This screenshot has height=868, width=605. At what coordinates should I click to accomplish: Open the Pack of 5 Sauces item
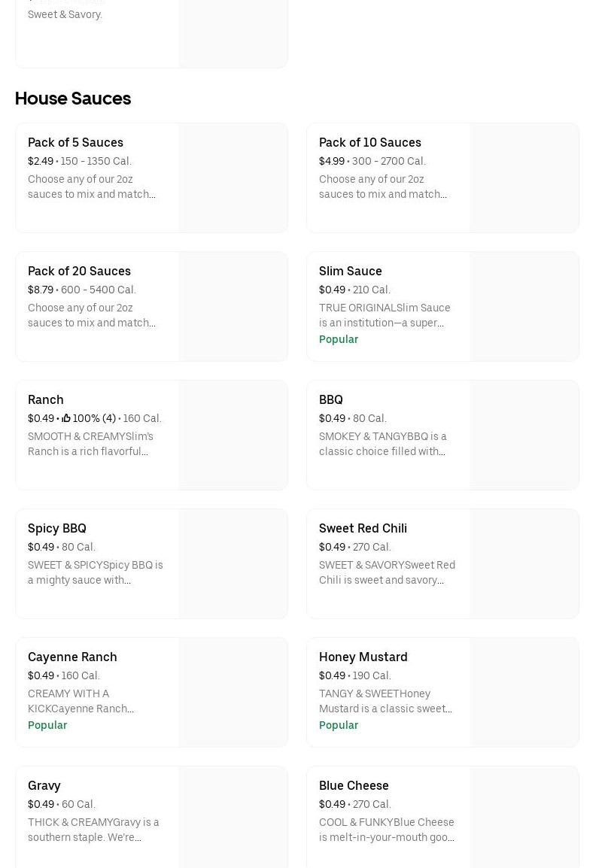pos(75,142)
